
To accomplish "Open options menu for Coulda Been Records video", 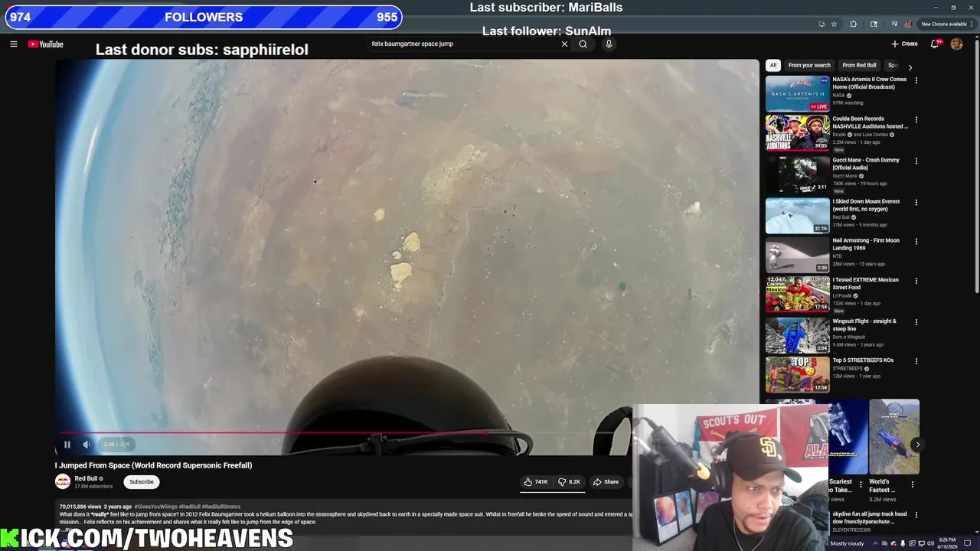I will pyautogui.click(x=916, y=120).
